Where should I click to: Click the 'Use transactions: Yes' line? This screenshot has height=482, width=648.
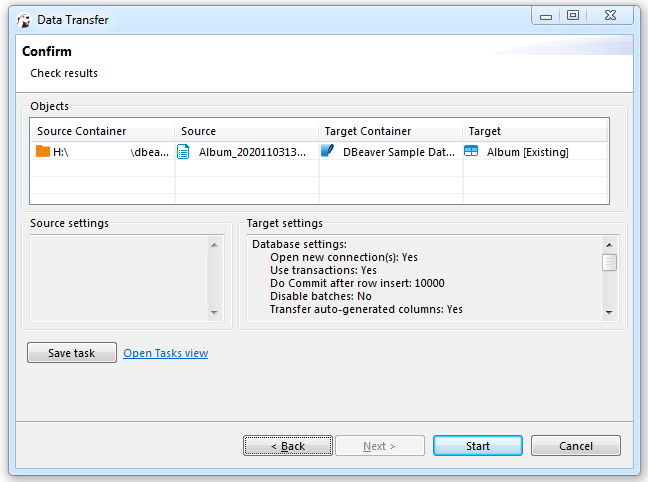323,270
